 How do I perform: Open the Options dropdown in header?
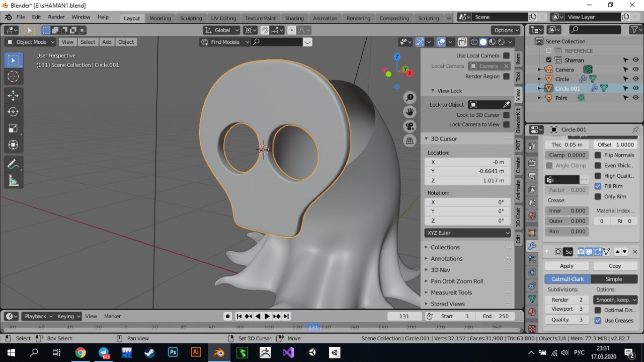pos(506,30)
